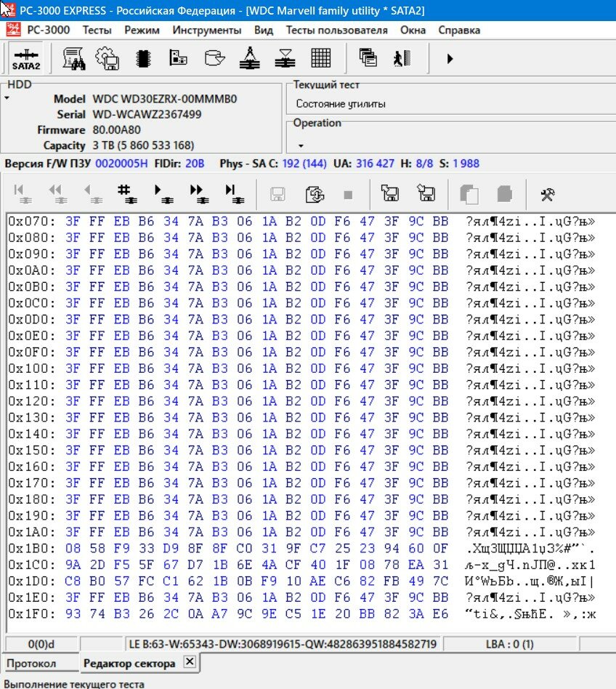
Task: Open the PC-3000 menu
Action: tap(48, 30)
